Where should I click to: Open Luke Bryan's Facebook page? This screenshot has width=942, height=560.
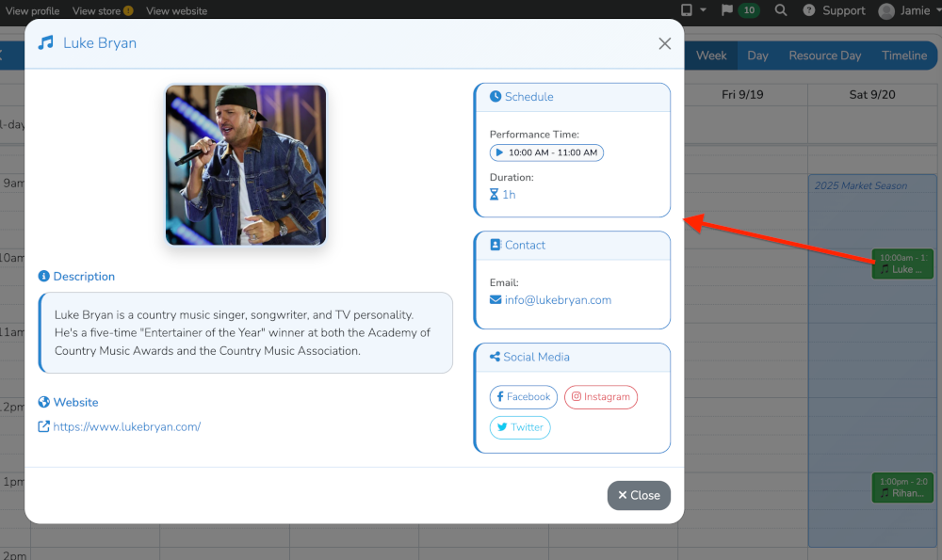(x=524, y=397)
